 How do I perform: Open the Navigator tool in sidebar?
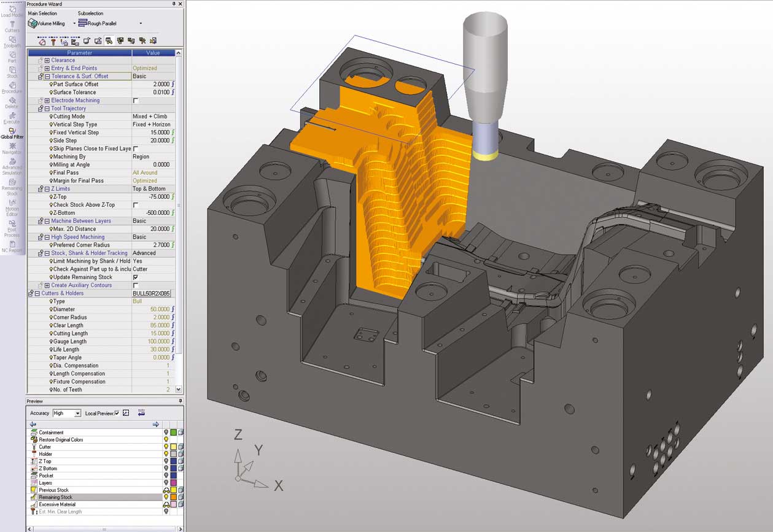pyautogui.click(x=12, y=147)
